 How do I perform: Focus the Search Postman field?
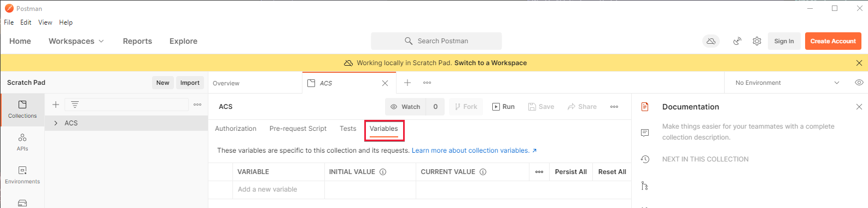(436, 41)
